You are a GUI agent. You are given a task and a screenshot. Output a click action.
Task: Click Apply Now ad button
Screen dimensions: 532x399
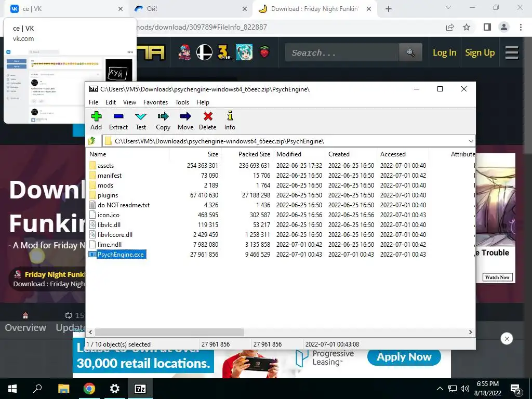[404, 357]
